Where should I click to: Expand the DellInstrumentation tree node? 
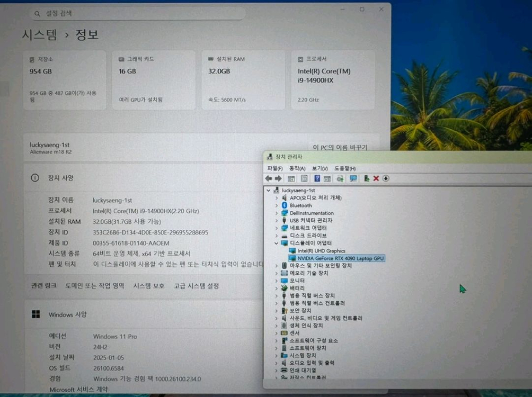[277, 212]
